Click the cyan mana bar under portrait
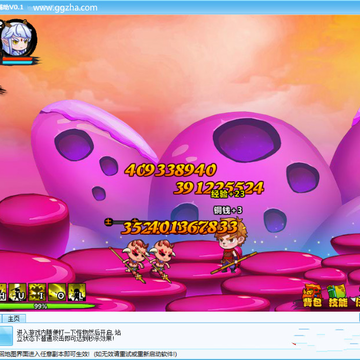 18,63
